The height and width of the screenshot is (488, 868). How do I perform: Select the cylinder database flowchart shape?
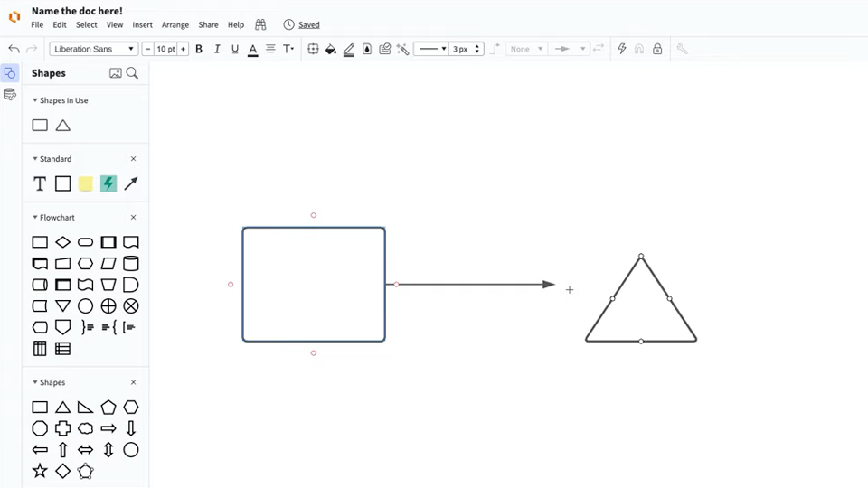coord(131,264)
